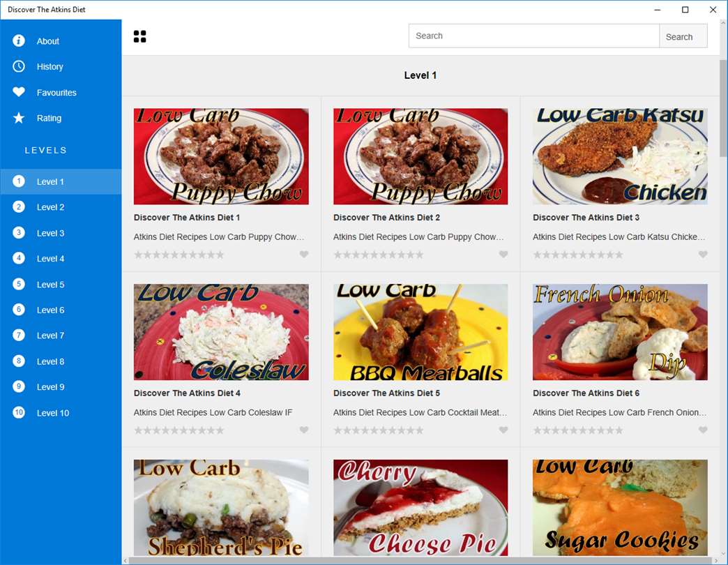Open the Cherry Cheese Pie thumbnail
Image resolution: width=728 pixels, height=565 pixels.
(420, 507)
